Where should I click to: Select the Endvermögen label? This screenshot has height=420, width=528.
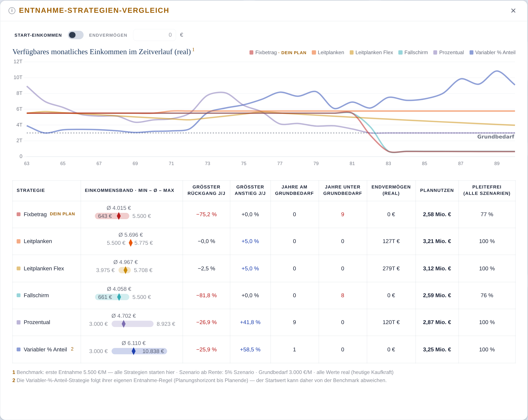click(108, 35)
